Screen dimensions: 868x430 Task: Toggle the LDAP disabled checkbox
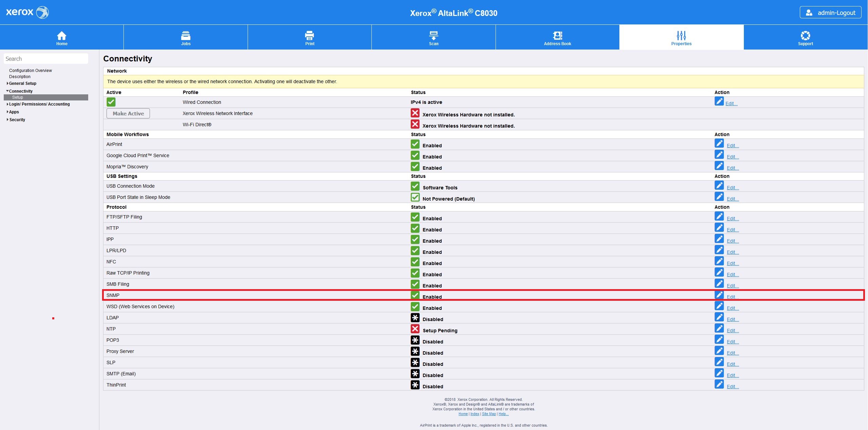pos(414,317)
